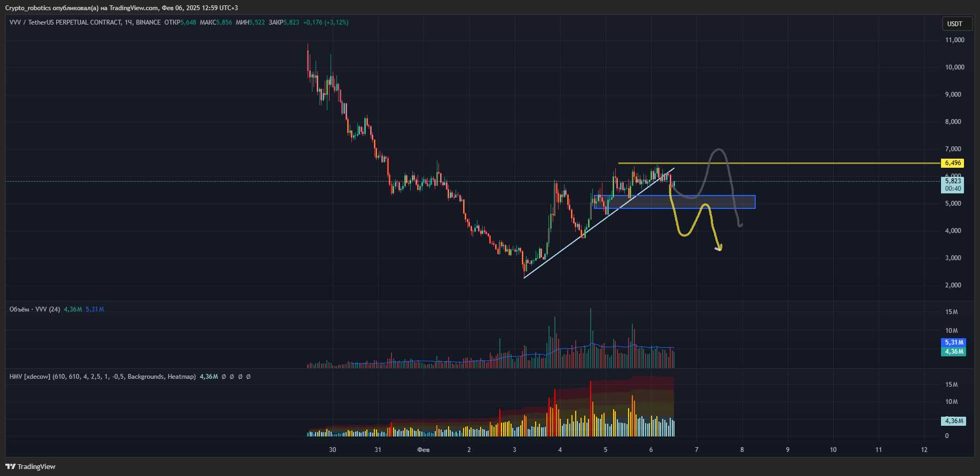Click the 4,36M label on HMV pane axis
This screenshot has height=476, width=980.
pyautogui.click(x=953, y=421)
